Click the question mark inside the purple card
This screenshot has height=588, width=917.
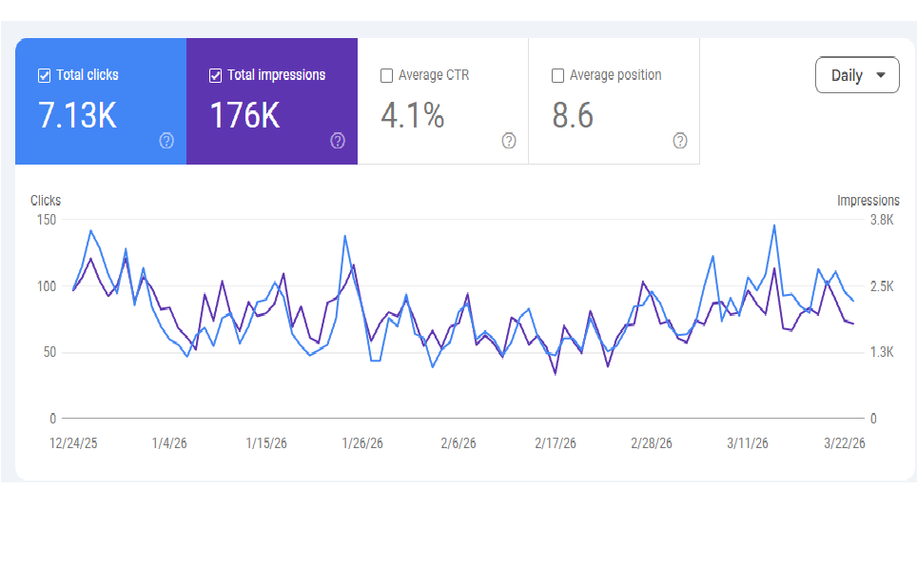click(x=337, y=141)
